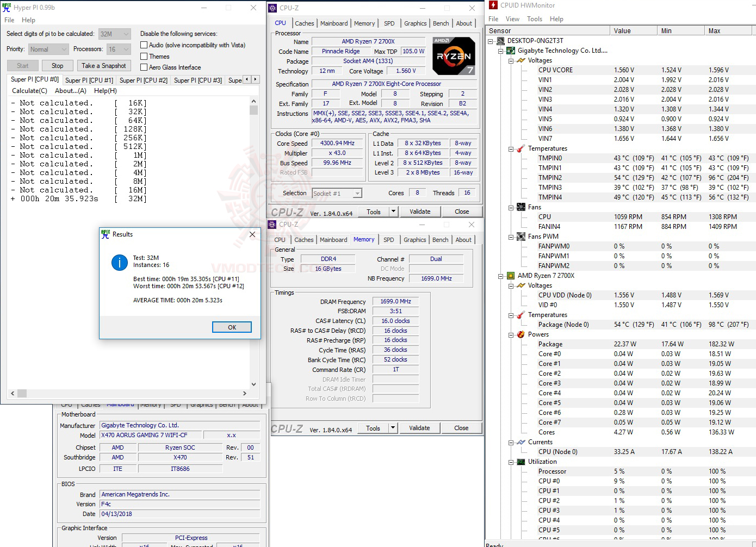Screen dimensions: 756x547
Task: Click OK in the Results dialog
Action: click(232, 327)
